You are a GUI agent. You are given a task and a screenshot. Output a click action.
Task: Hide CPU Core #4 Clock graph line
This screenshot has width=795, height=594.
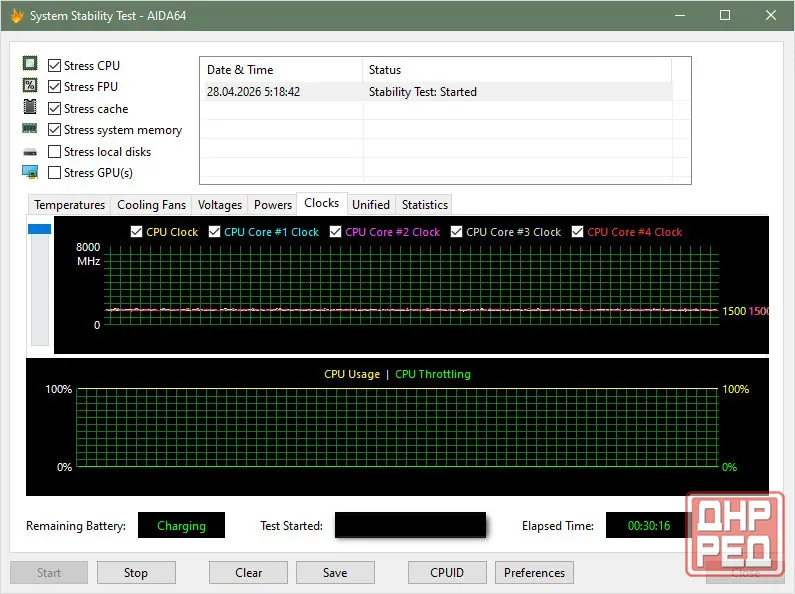pyautogui.click(x=577, y=232)
